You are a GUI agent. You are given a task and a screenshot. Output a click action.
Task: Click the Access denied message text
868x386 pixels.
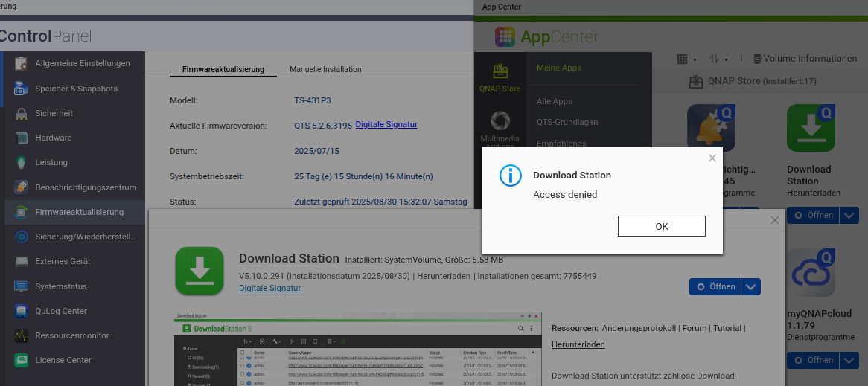coord(565,195)
